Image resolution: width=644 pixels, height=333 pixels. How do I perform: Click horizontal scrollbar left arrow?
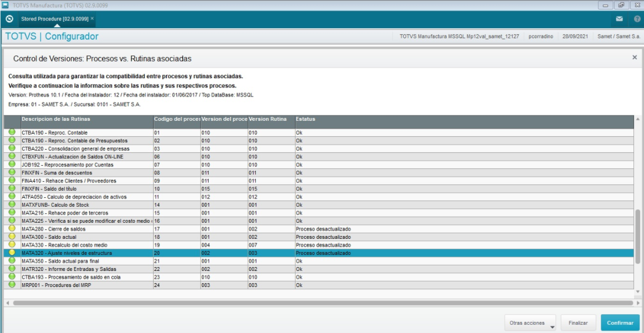click(x=7, y=303)
